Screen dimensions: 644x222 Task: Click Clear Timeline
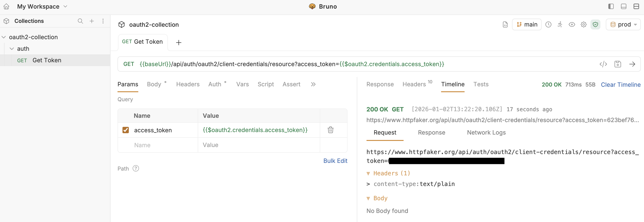(x=621, y=84)
